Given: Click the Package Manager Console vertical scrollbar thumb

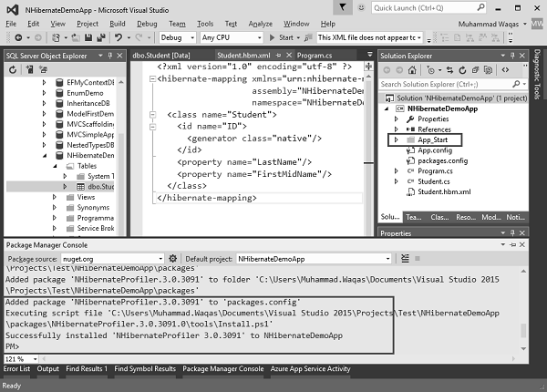Looking at the screenshot, I should (x=523, y=330).
